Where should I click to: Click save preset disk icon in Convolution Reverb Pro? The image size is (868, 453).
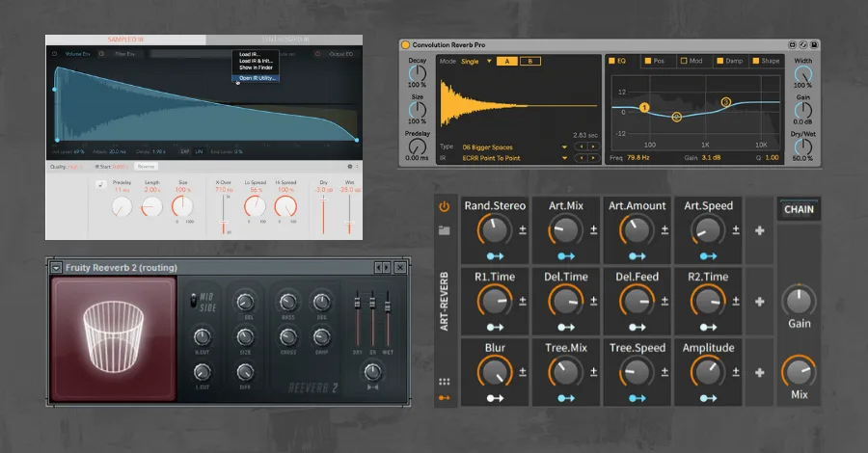(814, 44)
